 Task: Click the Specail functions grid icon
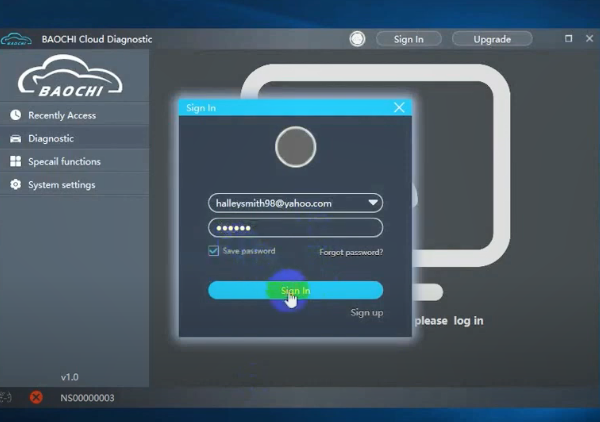pyautogui.click(x=16, y=161)
